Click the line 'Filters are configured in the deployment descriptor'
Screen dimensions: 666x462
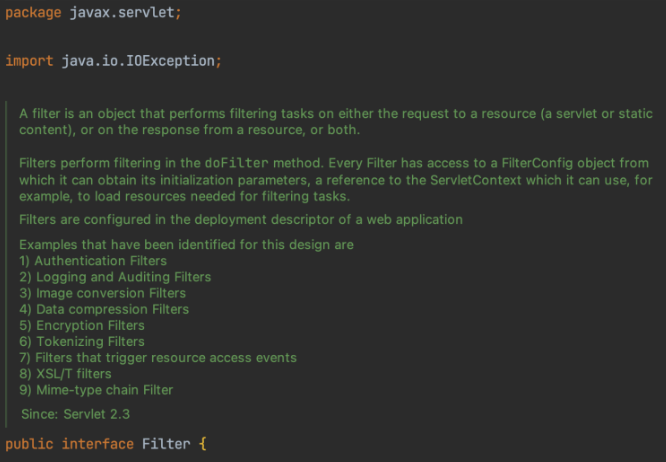coord(240,219)
